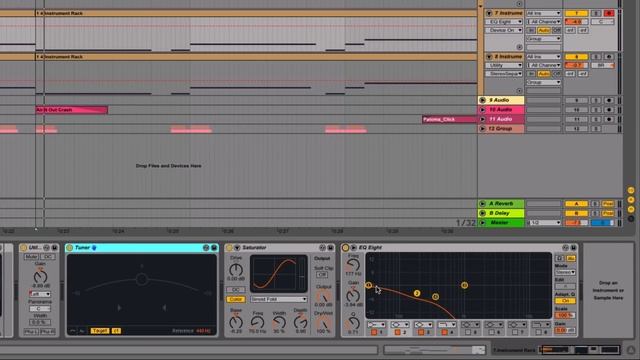
Task: Toggle the Utility device activator
Action: point(23,248)
